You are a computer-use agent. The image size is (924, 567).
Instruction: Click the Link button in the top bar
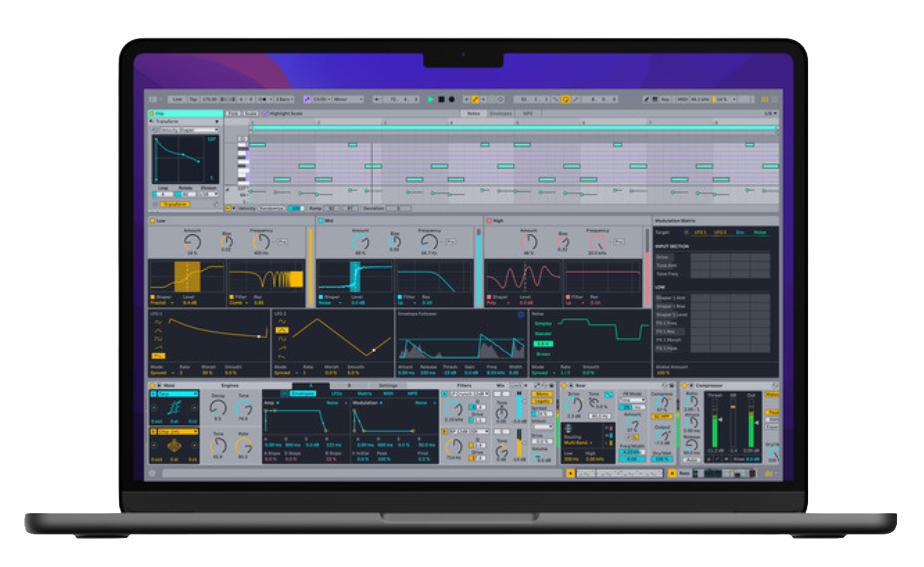coord(178,100)
